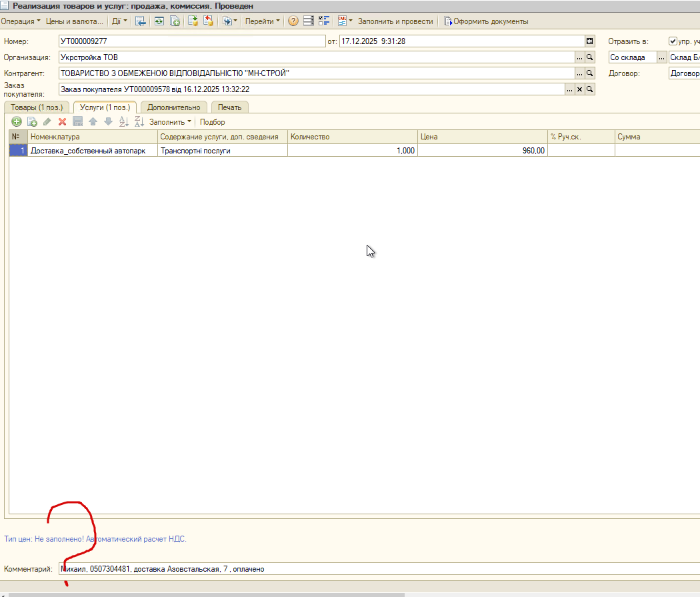This screenshot has width=700, height=597.
Task: Open customer order УТ000009578 with magnifier
Action: pos(590,89)
